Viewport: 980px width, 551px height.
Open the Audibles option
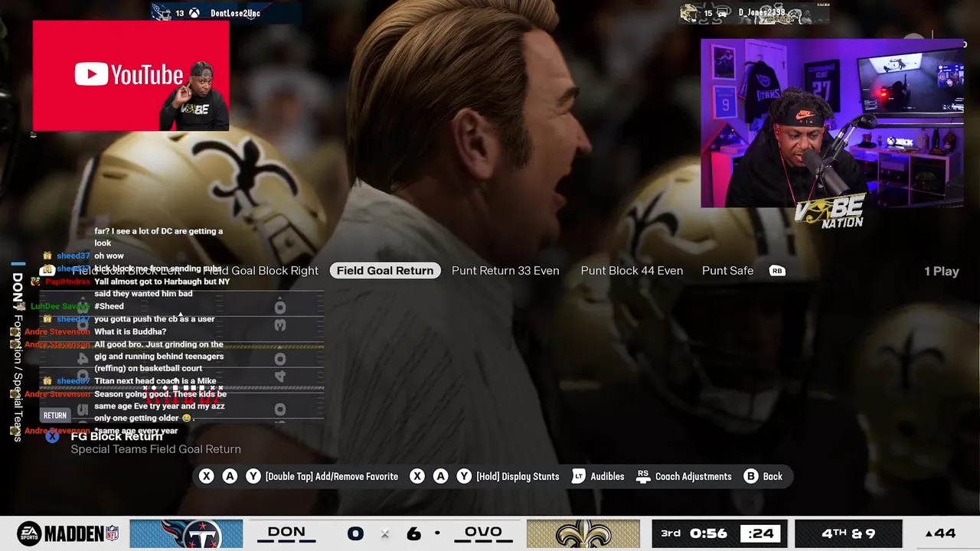pos(607,476)
